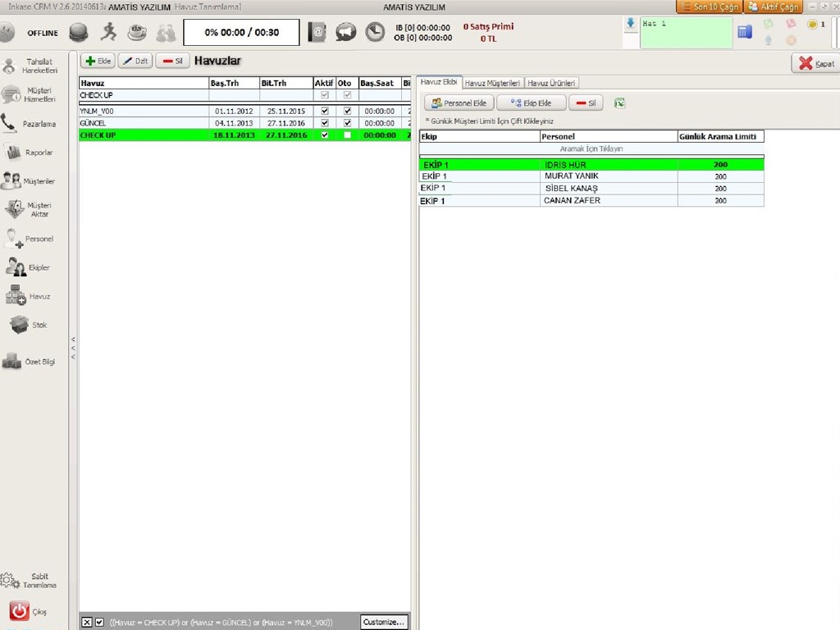The image size is (840, 630).
Task: Switch to Havuz Müşterileri tab
Action: pyautogui.click(x=492, y=83)
